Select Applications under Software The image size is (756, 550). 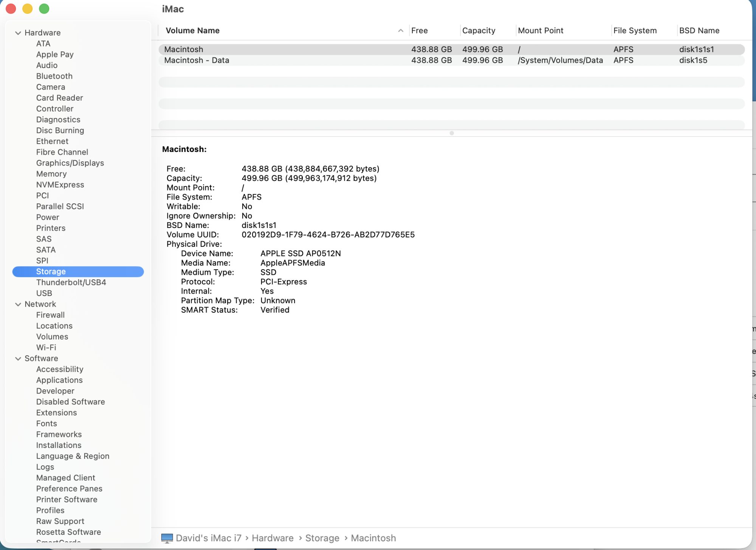point(59,380)
